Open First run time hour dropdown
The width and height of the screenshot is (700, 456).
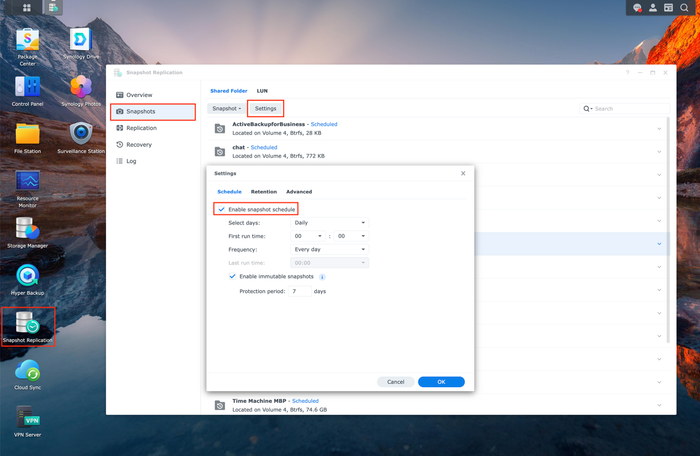308,236
